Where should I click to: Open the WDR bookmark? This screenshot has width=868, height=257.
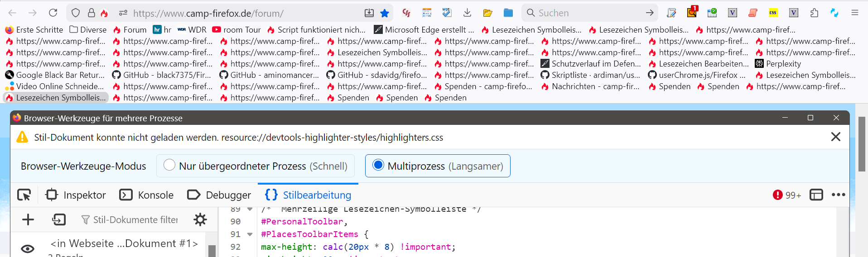click(192, 30)
